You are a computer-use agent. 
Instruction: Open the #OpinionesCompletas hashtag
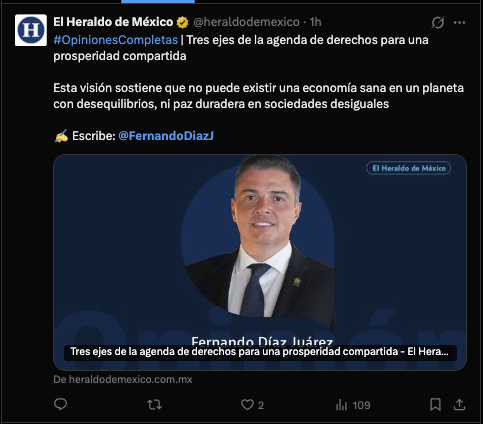(x=116, y=40)
